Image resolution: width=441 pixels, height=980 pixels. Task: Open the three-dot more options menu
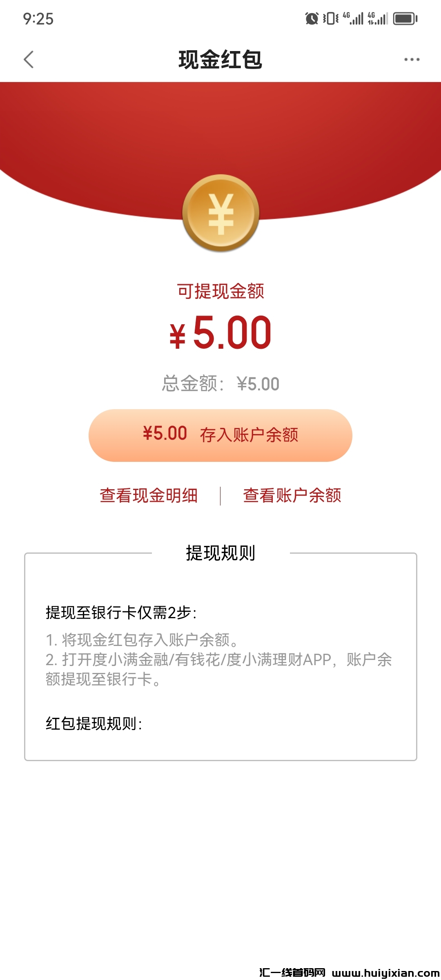412,60
